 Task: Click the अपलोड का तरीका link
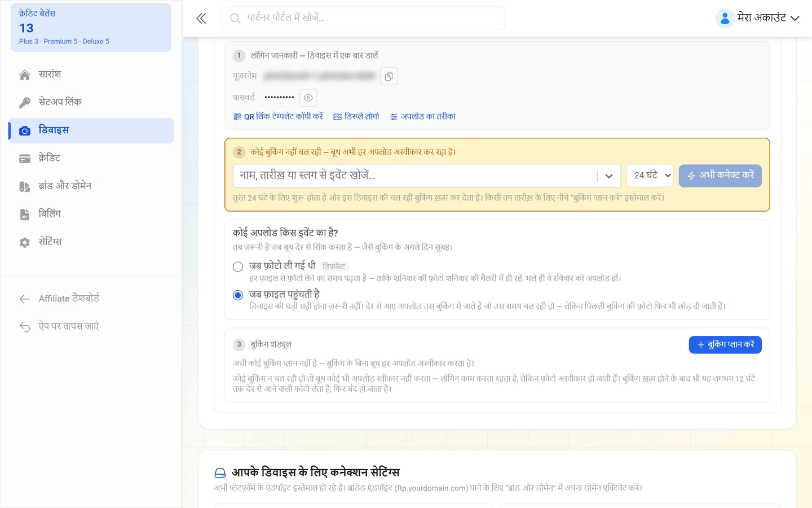(x=423, y=117)
